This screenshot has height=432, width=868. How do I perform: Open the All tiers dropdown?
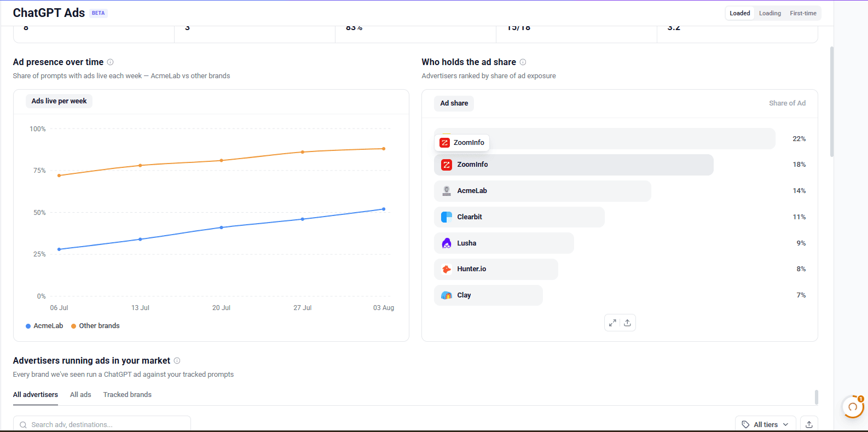click(766, 424)
